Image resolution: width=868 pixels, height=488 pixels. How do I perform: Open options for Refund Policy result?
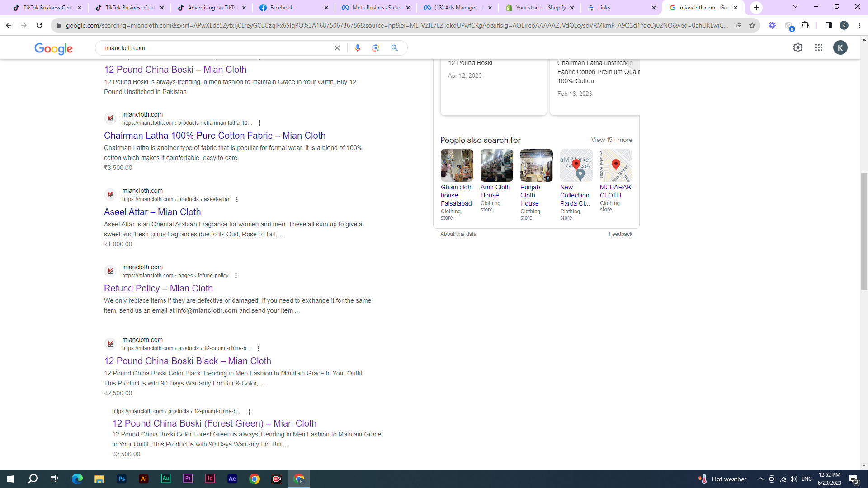click(236, 276)
